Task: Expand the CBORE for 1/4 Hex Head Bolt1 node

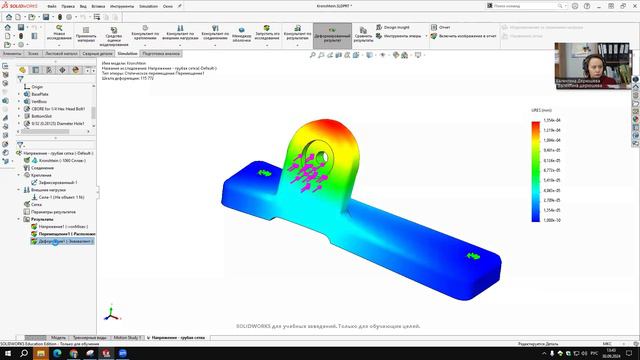Action: tap(19, 109)
